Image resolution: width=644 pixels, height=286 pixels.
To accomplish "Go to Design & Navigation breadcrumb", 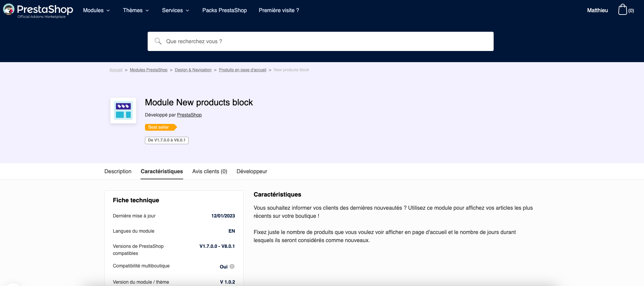I will pos(193,70).
